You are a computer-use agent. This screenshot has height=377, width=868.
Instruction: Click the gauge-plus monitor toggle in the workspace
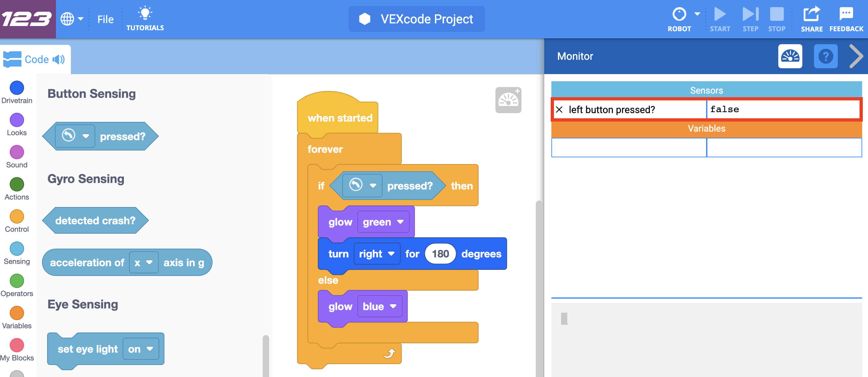tap(508, 100)
